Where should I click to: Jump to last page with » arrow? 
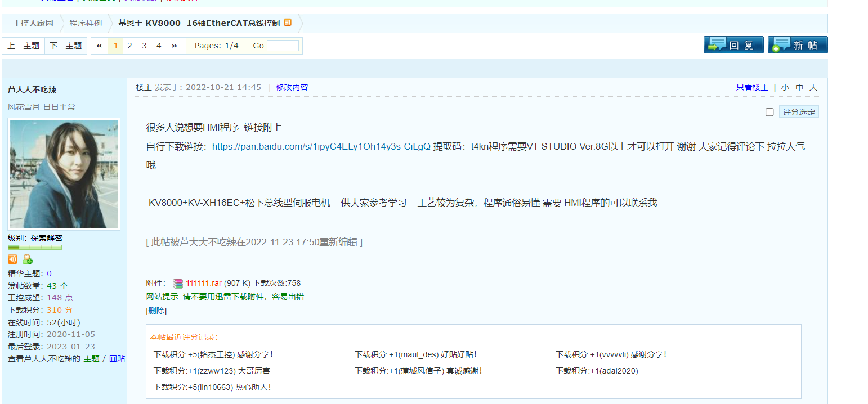pos(174,46)
